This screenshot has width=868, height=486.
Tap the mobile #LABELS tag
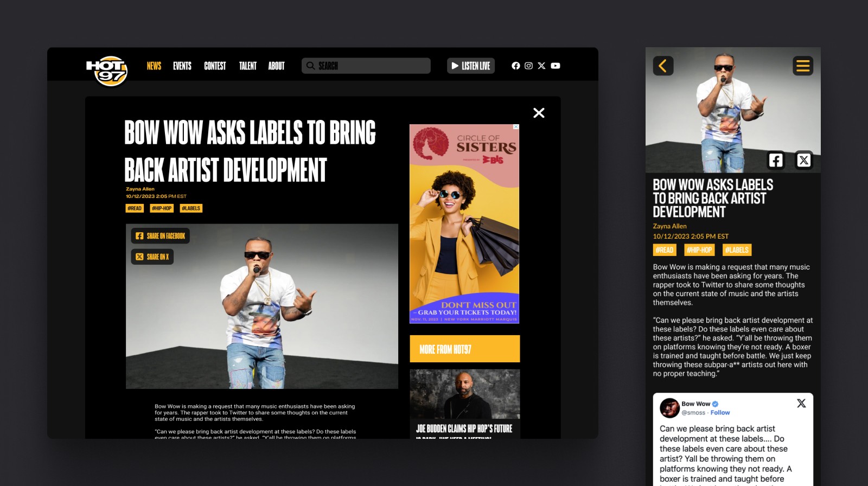[737, 250]
